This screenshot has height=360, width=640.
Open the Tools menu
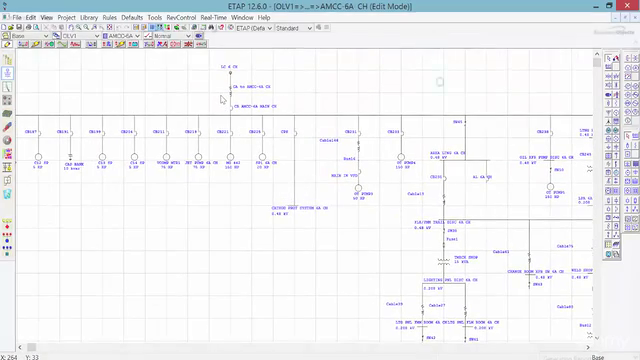tap(154, 18)
